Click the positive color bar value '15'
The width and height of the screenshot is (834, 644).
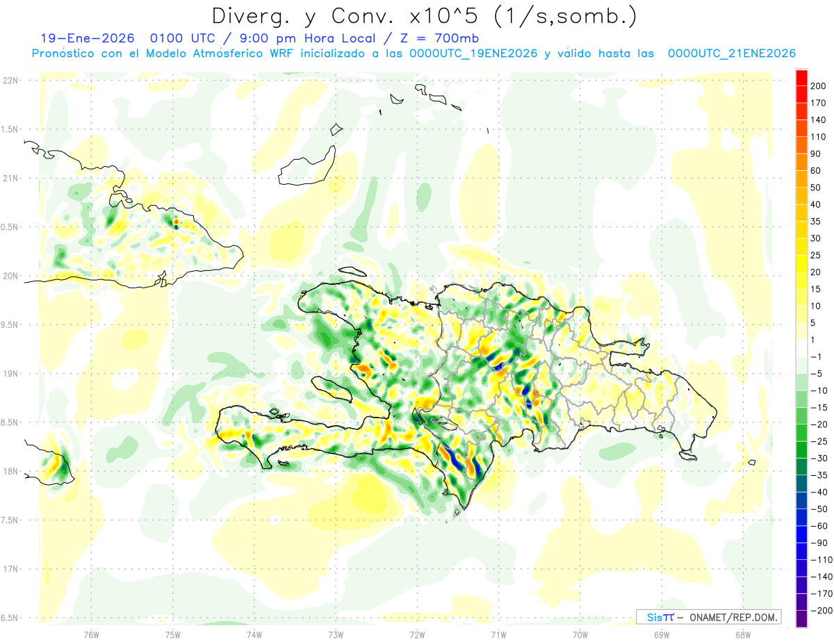(816, 289)
